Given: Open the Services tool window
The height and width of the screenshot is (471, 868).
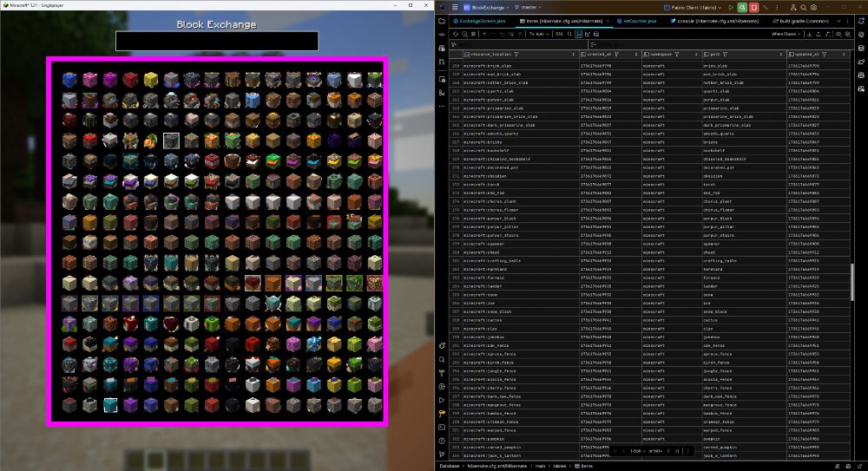Looking at the screenshot, I should [442, 386].
